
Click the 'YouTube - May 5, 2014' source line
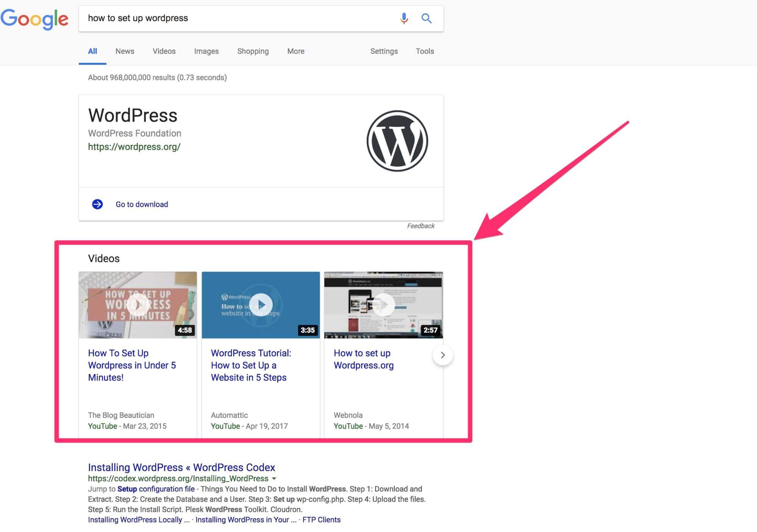(371, 426)
